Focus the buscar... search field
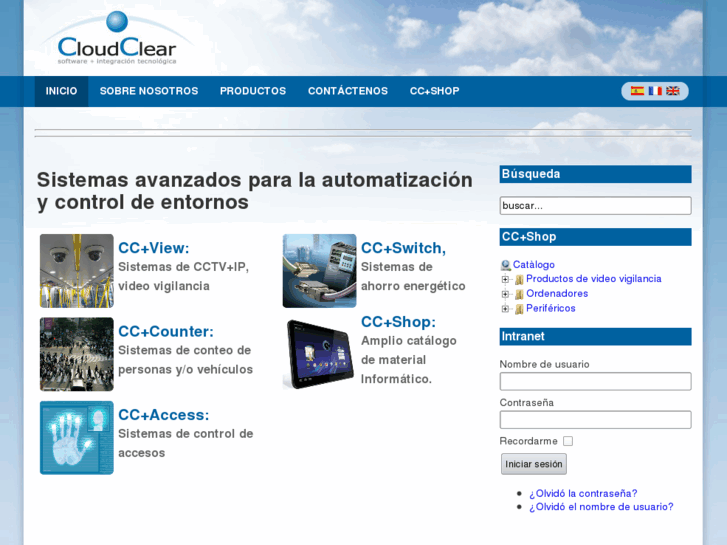 tap(595, 205)
